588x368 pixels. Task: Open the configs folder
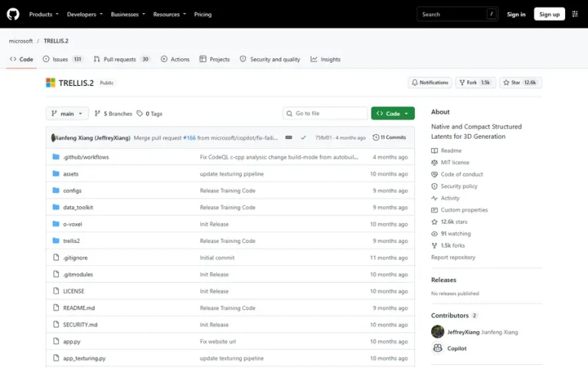[x=72, y=190]
